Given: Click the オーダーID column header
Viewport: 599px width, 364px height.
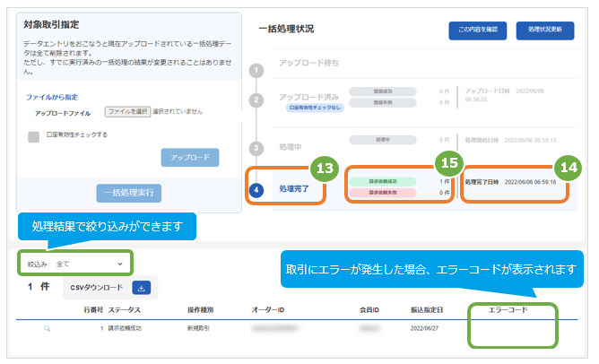Looking at the screenshot, I should [x=268, y=310].
